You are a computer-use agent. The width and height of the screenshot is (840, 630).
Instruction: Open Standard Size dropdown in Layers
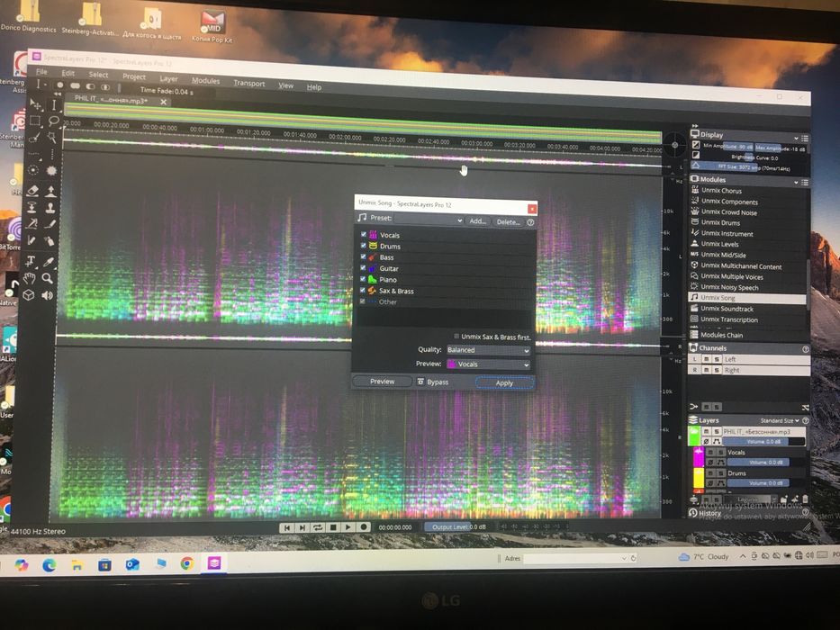point(780,420)
